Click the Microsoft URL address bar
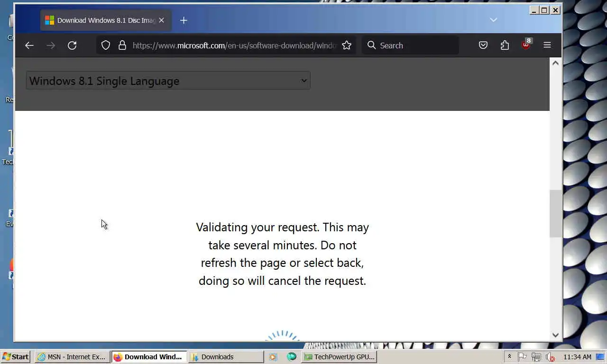Screen dimensions: 607x364 [x=235, y=45]
